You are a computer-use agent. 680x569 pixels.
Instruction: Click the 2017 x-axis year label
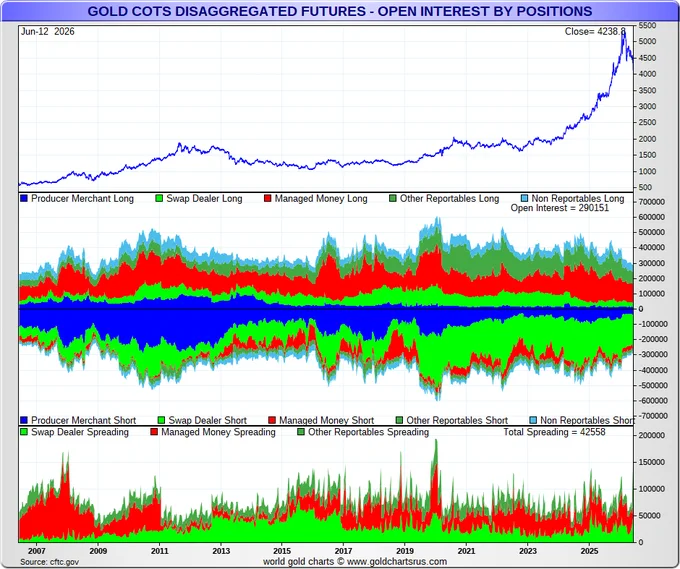(343, 551)
